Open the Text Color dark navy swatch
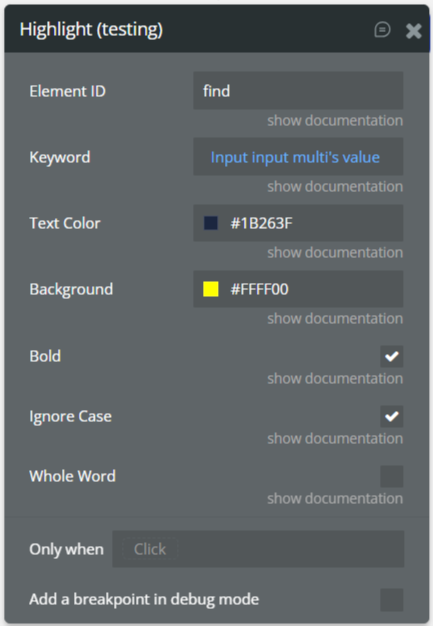 tap(211, 223)
